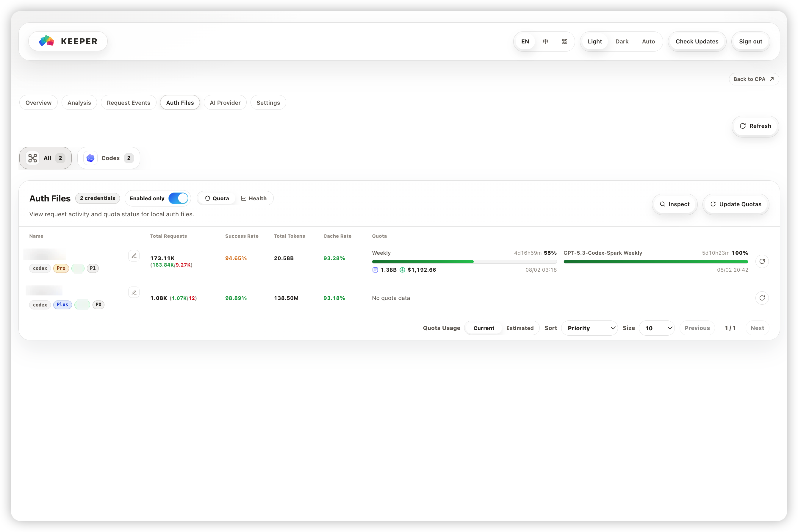
Task: Click the Next page button
Action: tap(757, 328)
